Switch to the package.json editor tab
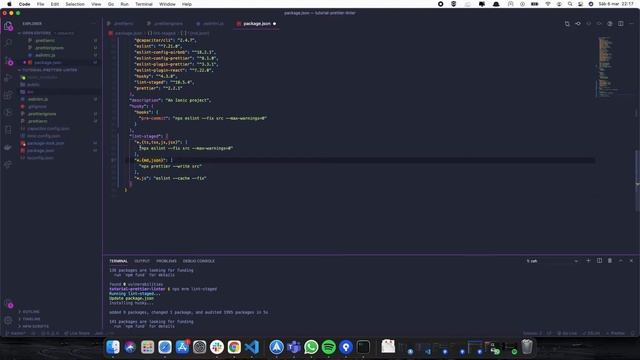This screenshot has height=360, width=640. (x=257, y=24)
